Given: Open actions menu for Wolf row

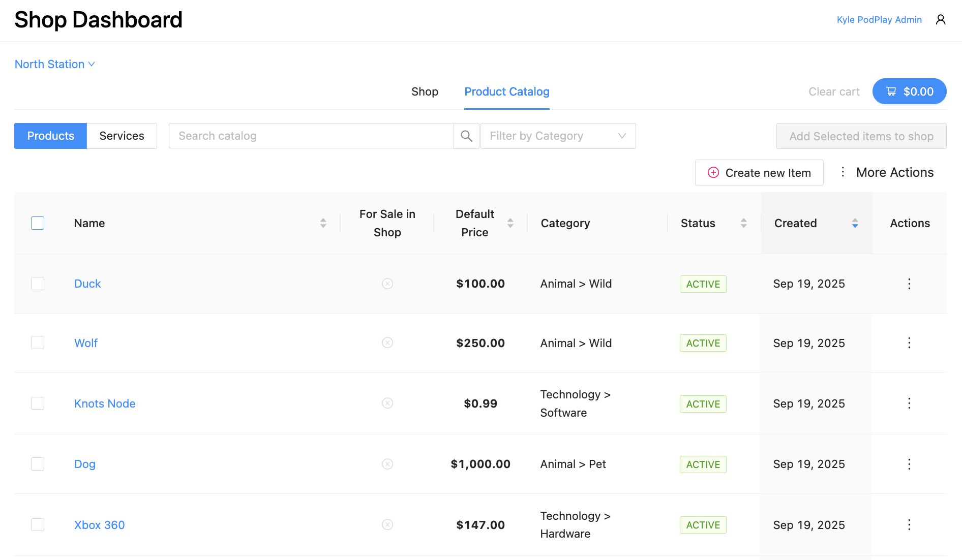Looking at the screenshot, I should [x=909, y=343].
